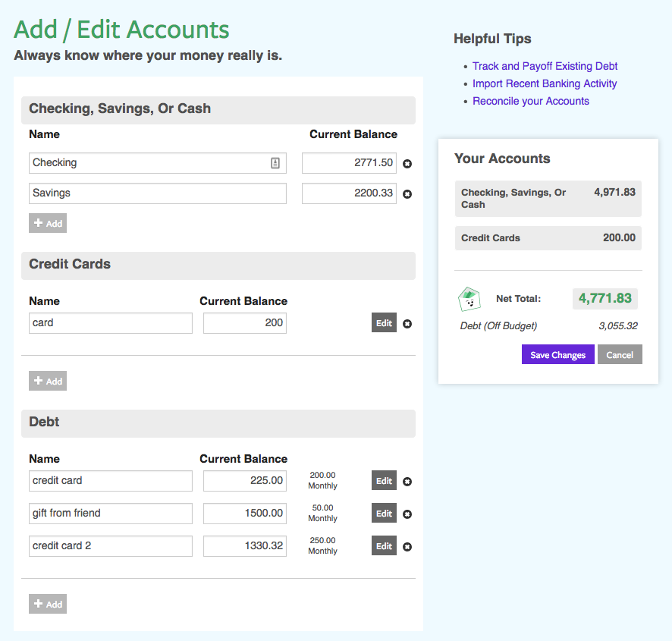The width and height of the screenshot is (672, 641).
Task: Edit the 'gift from friend' debt
Action: (384, 514)
